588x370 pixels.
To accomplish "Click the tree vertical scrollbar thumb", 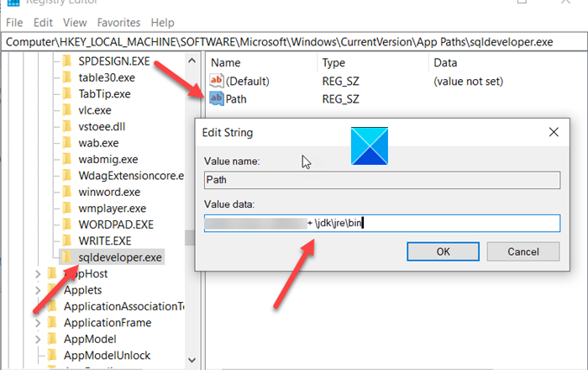I will [190, 237].
